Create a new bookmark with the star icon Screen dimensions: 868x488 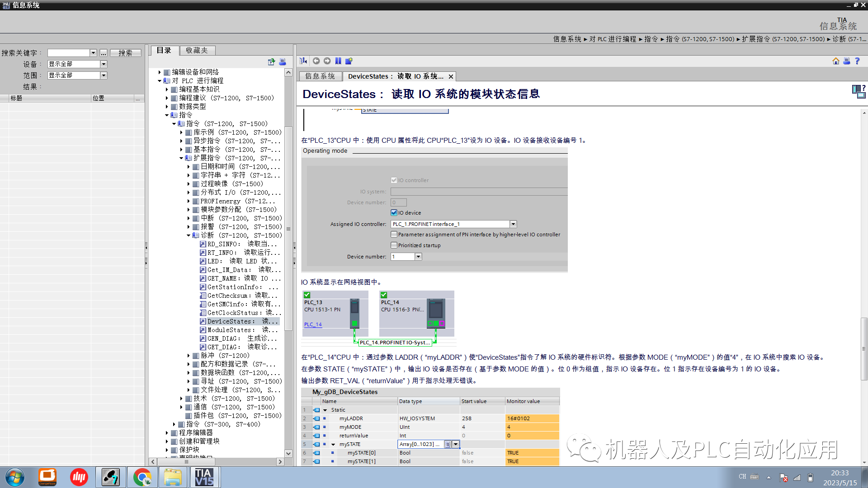click(x=349, y=61)
